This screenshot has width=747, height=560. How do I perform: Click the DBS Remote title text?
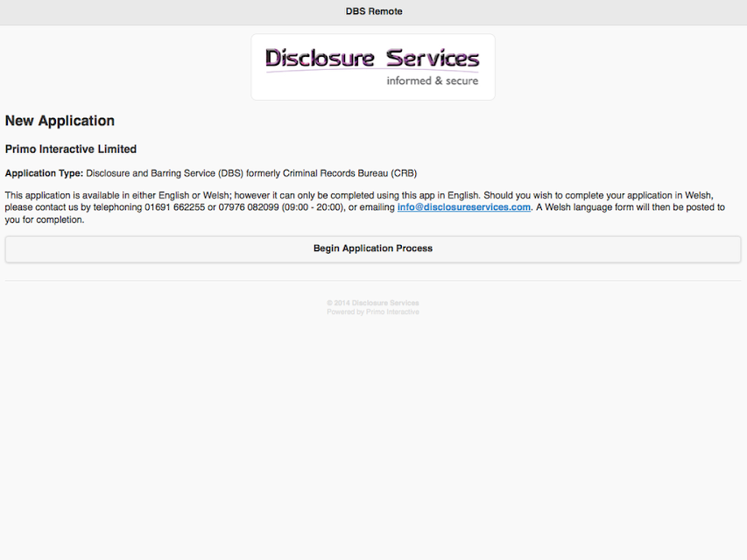(x=374, y=11)
